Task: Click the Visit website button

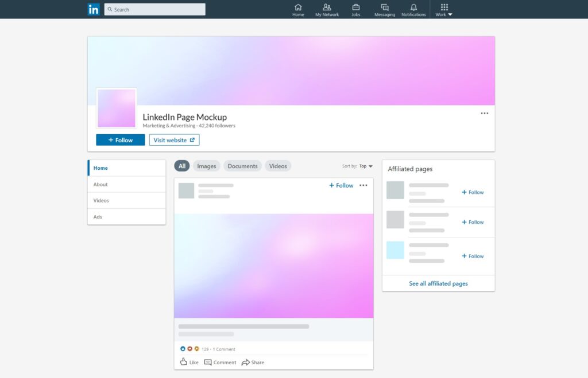Action: (x=175, y=140)
